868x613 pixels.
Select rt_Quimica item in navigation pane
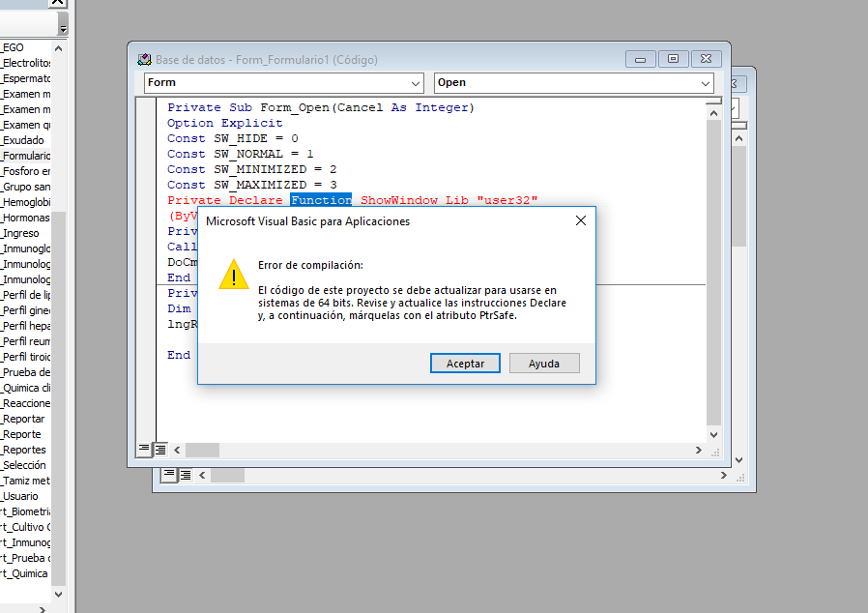click(x=24, y=574)
